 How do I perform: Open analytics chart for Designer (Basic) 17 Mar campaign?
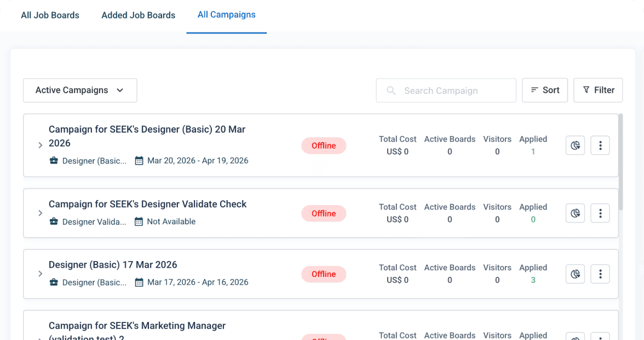point(575,274)
